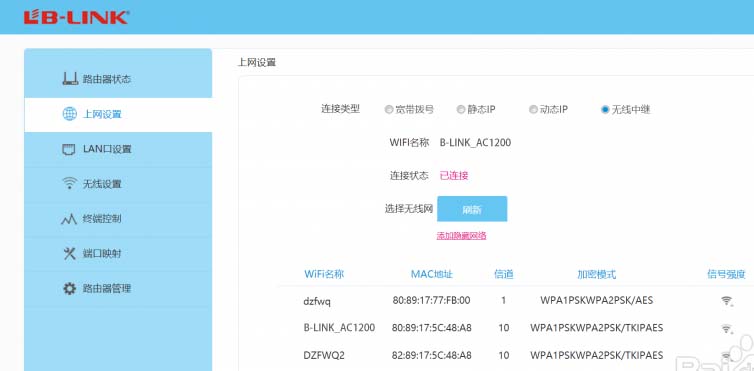The height and width of the screenshot is (371, 754).
Task: Click the 刷新 refresh button
Action: pyautogui.click(x=472, y=209)
